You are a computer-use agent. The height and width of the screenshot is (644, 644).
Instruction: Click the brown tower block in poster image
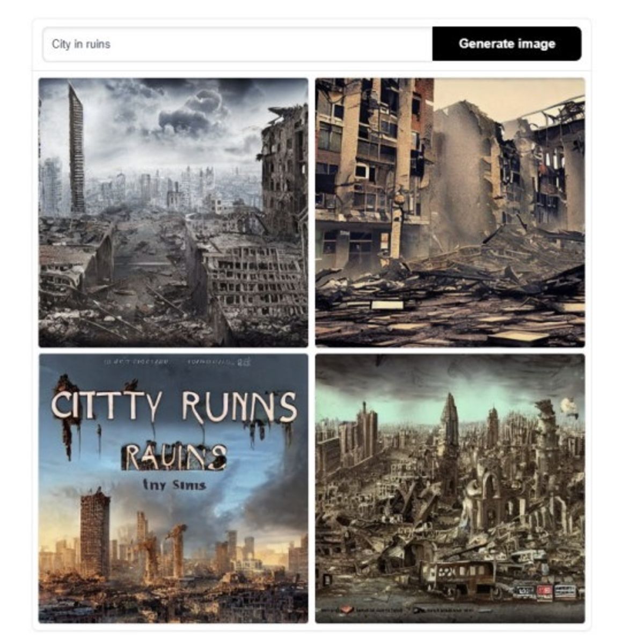pos(95,534)
